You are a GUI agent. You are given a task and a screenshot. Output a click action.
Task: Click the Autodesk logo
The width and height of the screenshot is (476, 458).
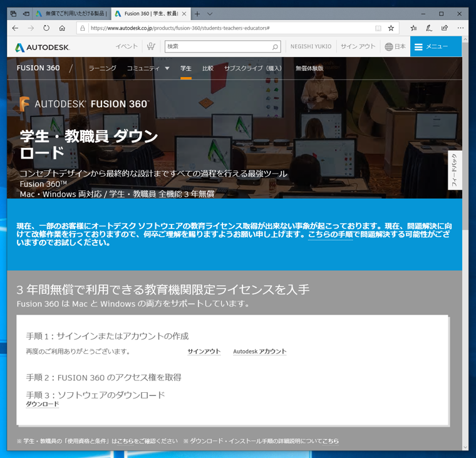tap(42, 48)
